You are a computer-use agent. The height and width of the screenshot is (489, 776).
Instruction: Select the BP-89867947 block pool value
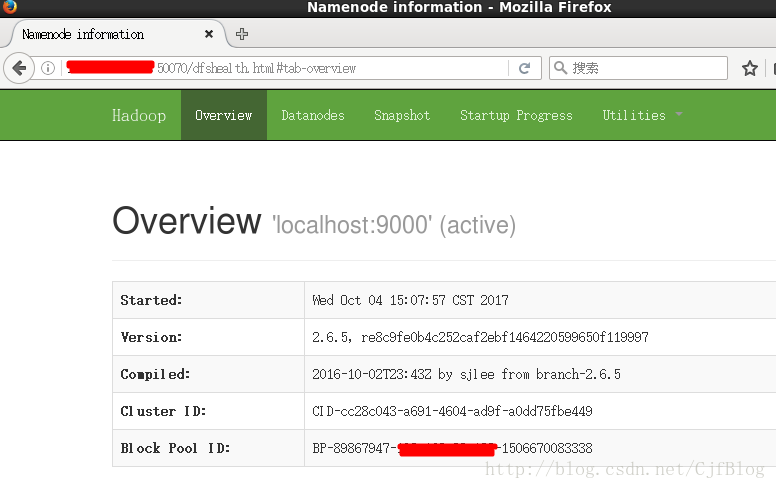point(452,448)
